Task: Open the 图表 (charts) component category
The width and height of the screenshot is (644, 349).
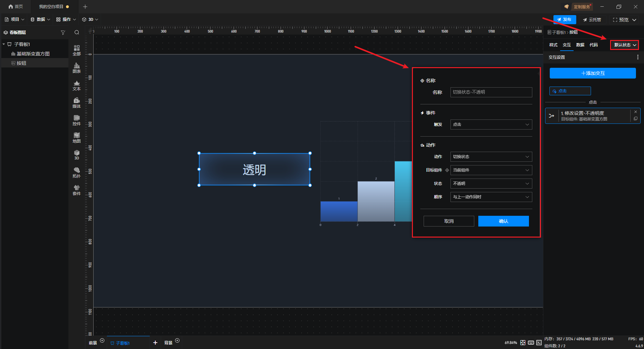Action: point(76,68)
